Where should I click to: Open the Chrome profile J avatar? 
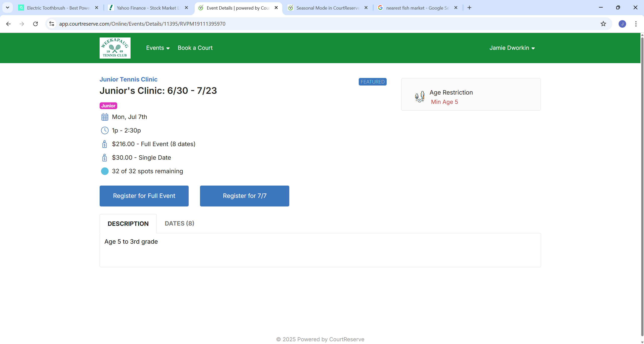(x=622, y=24)
